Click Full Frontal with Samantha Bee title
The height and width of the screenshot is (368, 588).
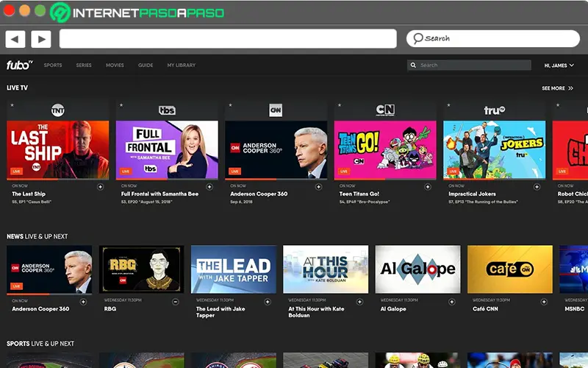[159, 194]
